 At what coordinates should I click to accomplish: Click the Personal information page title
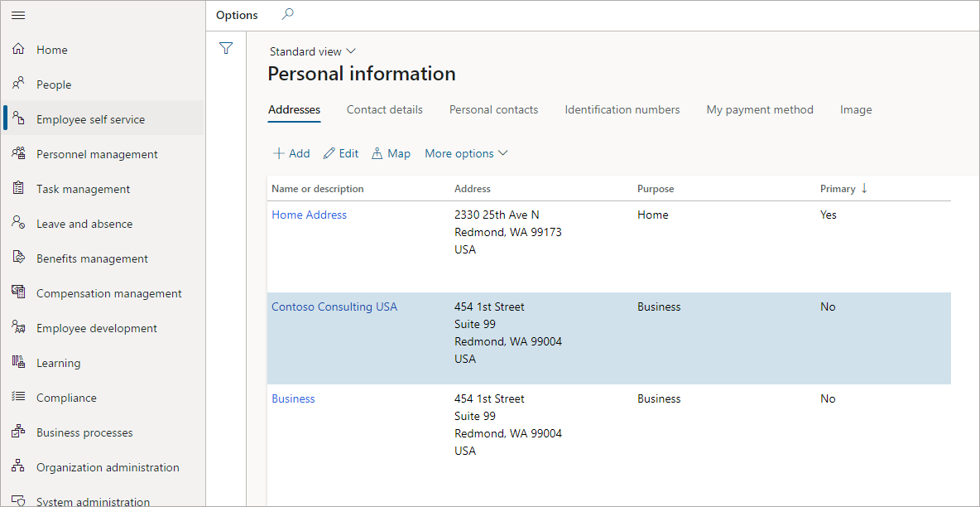pyautogui.click(x=362, y=74)
